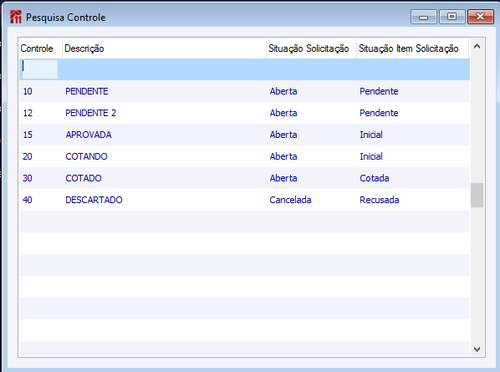The height and width of the screenshot is (372, 500).
Task: Minimize the Pesquisa Controle window
Action: 423,17
